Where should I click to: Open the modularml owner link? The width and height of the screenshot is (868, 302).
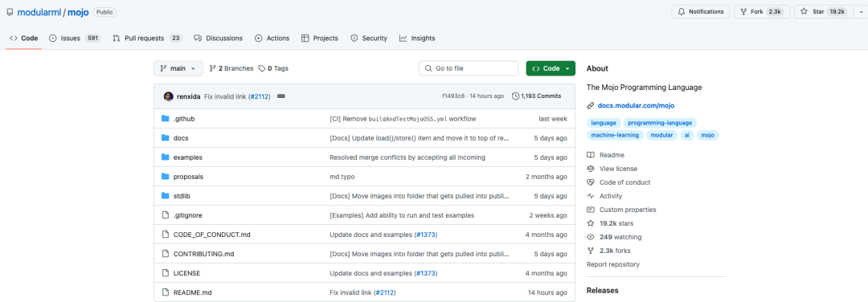(39, 11)
